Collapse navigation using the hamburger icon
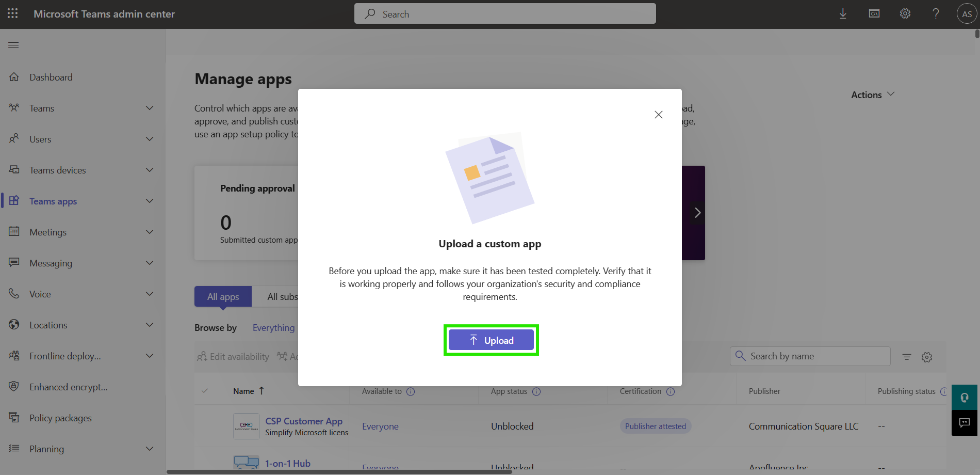 click(x=13, y=45)
